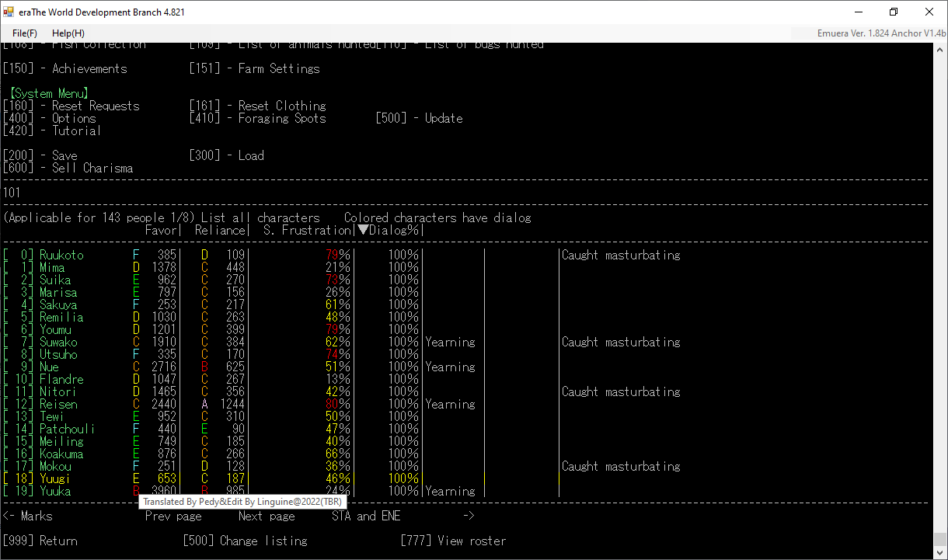The image size is (948, 560).
Task: Select [150] Achievements option
Action: pyautogui.click(x=65, y=69)
